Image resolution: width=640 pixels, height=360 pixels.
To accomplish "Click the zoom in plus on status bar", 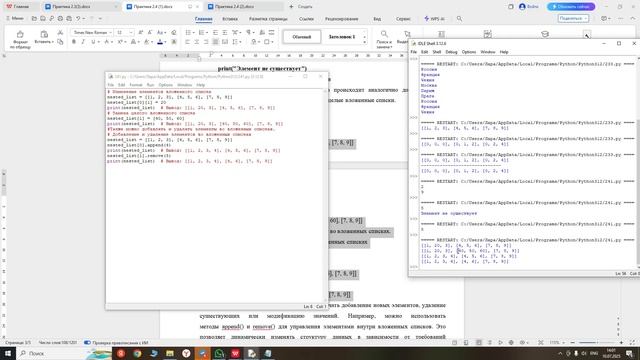I will [x=621, y=343].
